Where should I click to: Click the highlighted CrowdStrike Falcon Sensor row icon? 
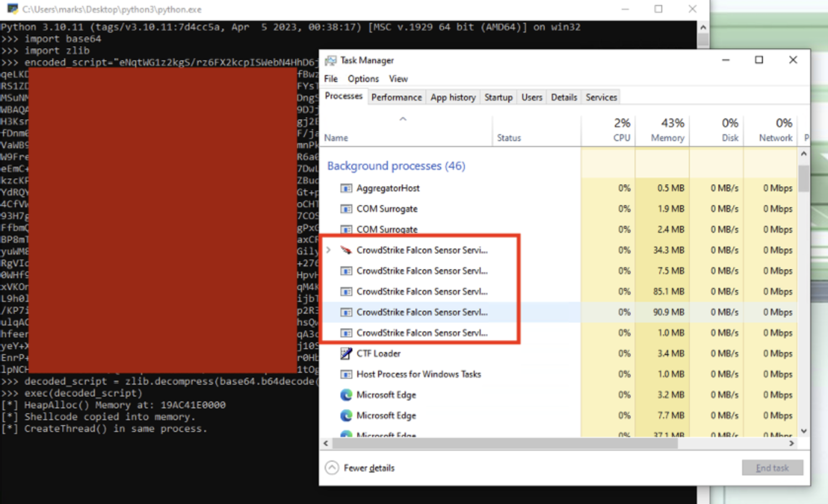coord(346,312)
